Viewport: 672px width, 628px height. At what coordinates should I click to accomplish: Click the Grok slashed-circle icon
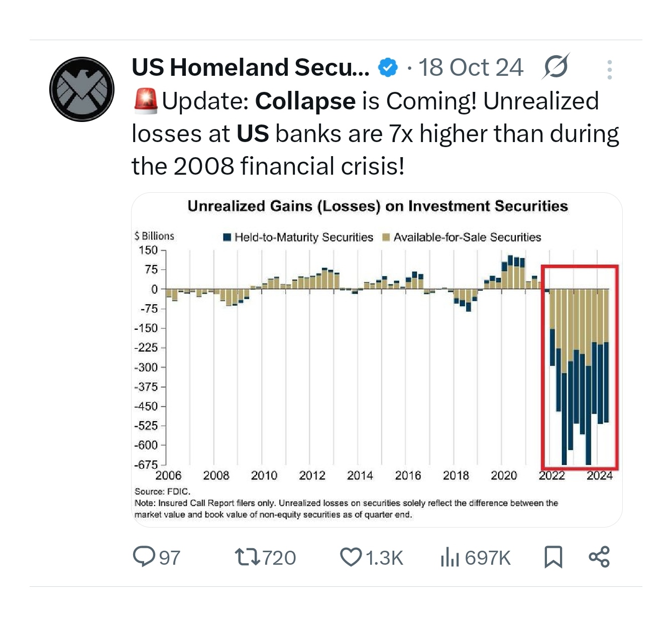[555, 66]
